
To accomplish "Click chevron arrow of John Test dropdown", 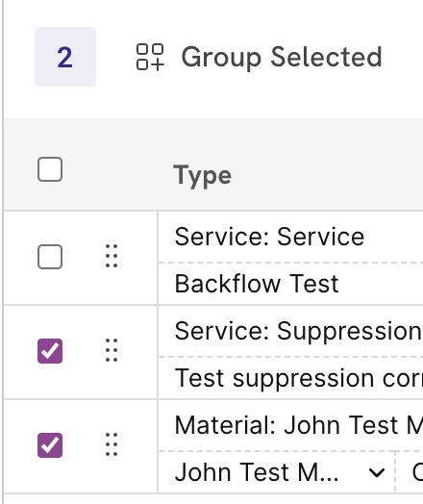I will pos(377,473).
